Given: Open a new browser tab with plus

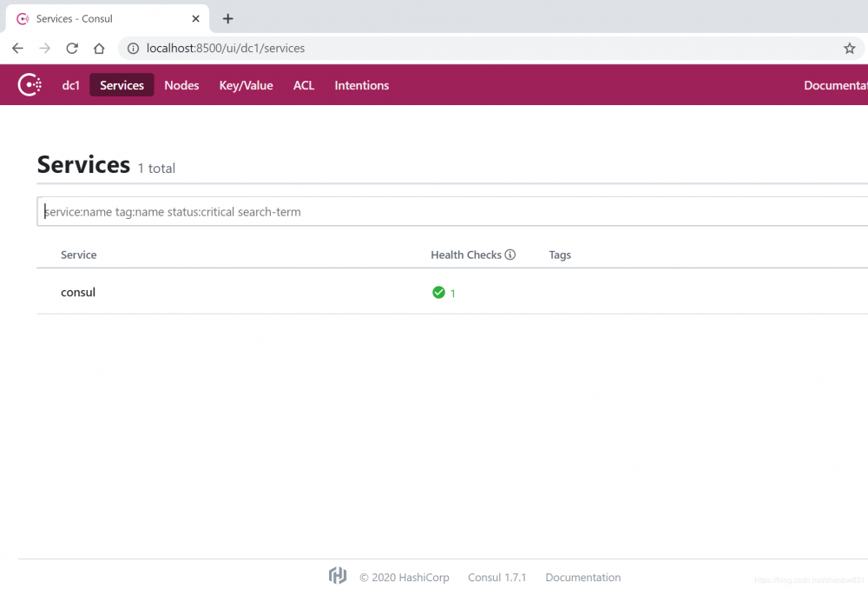Looking at the screenshot, I should [x=227, y=19].
